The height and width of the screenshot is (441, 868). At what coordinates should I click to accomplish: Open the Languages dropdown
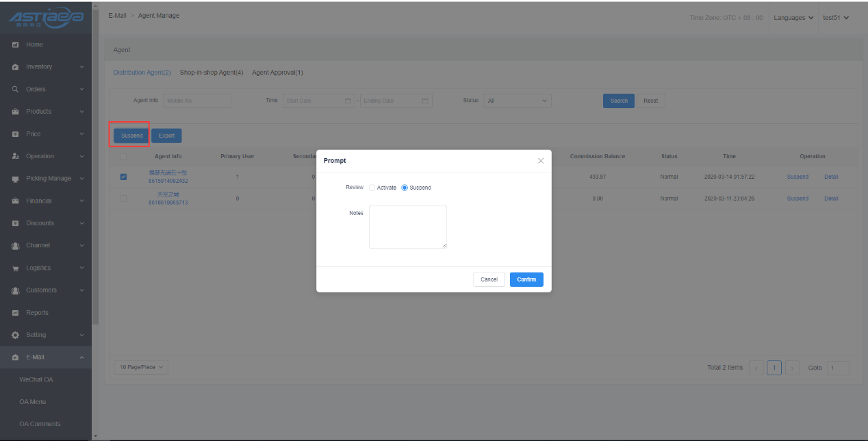click(793, 18)
